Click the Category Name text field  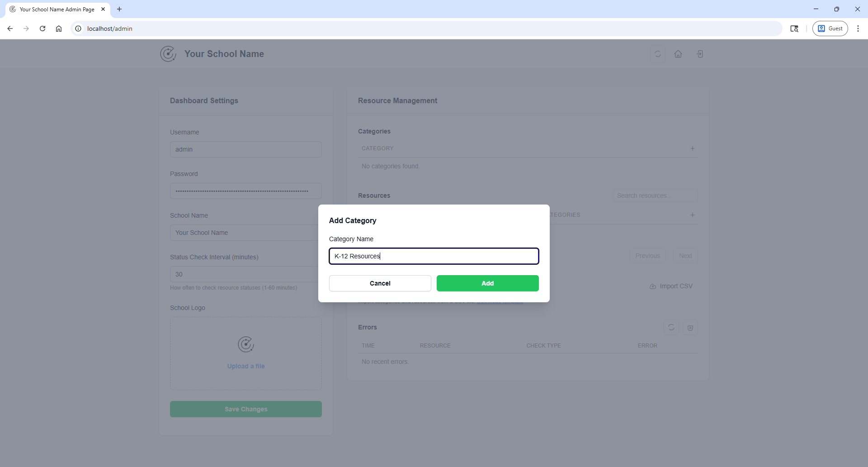434,256
